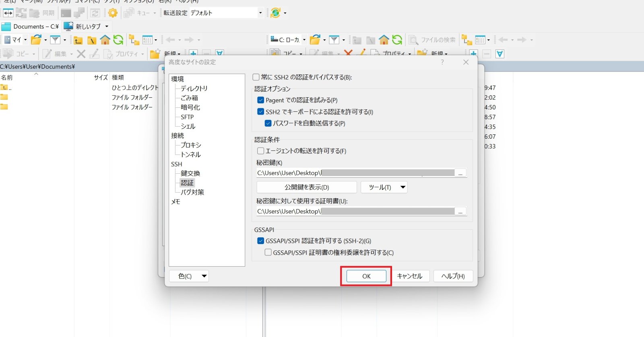The height and width of the screenshot is (337, 644).
Task: Open the right panel プロパティ dropdown arrow
Action: tap(409, 54)
